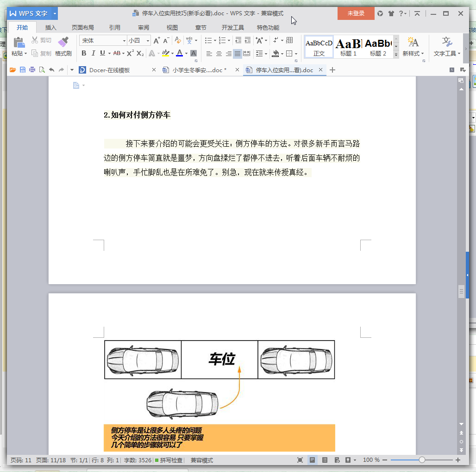
Task: Switch to the 视图 ribbon tab
Action: coord(172,28)
